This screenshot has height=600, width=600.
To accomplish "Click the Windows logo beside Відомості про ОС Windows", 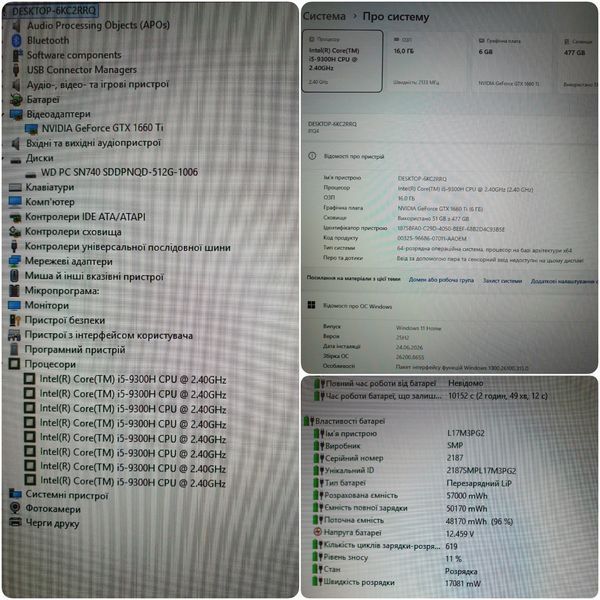I will click(x=311, y=305).
